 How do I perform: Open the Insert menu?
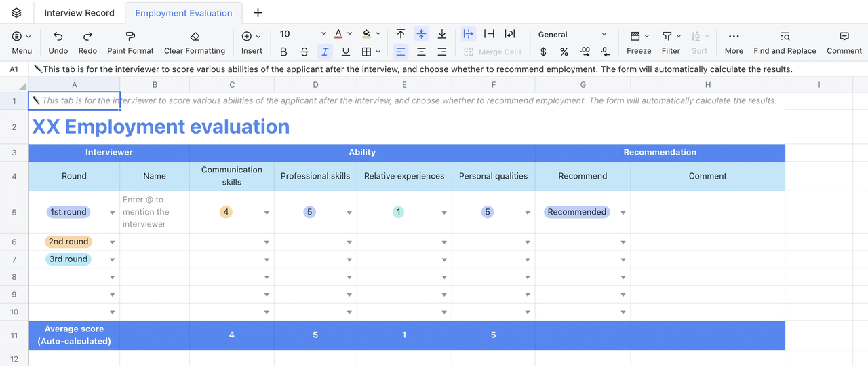pyautogui.click(x=252, y=42)
